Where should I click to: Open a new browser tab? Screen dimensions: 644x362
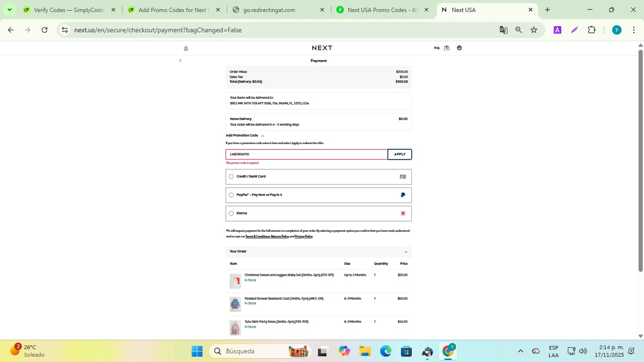[547, 10]
